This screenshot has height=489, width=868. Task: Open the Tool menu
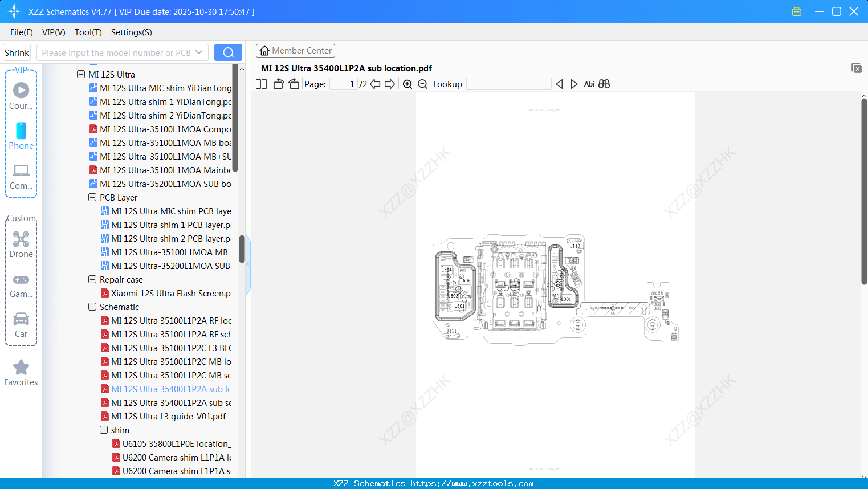click(88, 32)
